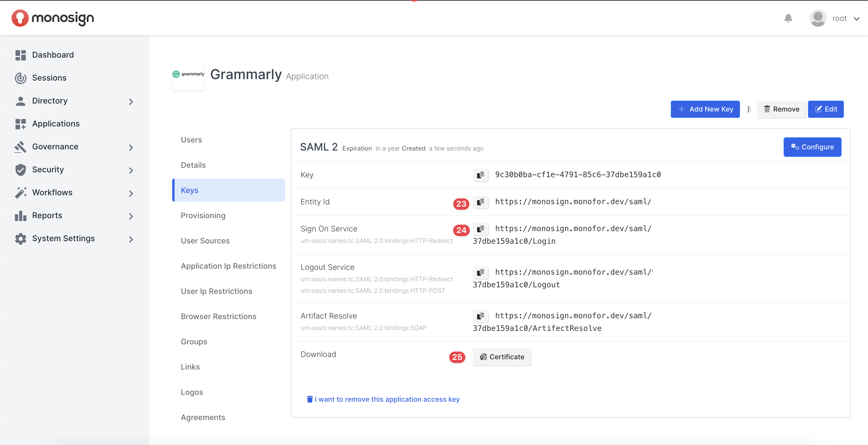
Task: Click the Dashboard sidebar icon
Action: (21, 55)
